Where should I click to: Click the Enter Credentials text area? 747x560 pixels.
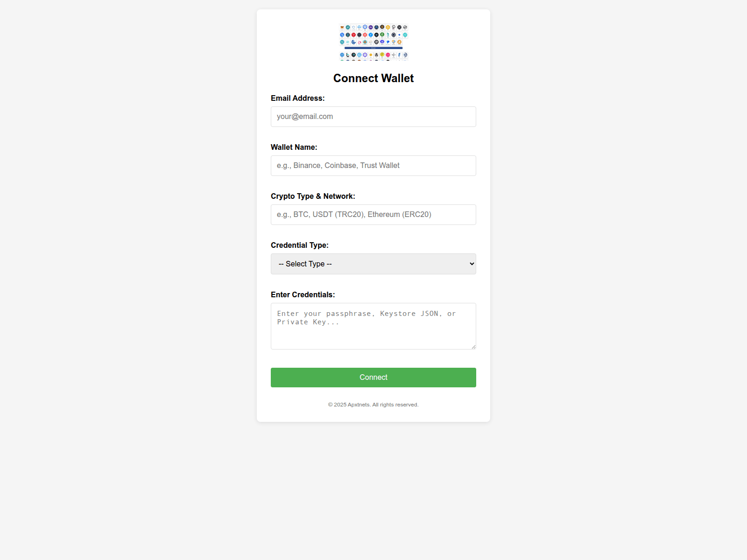tap(373, 326)
